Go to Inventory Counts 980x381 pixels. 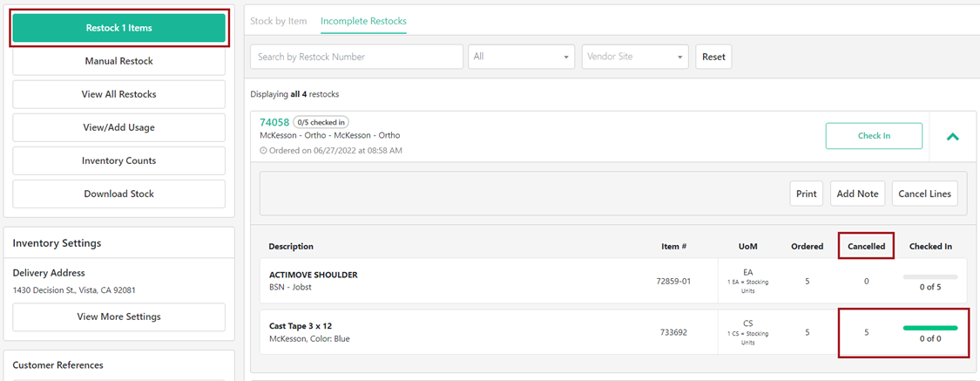[118, 160]
